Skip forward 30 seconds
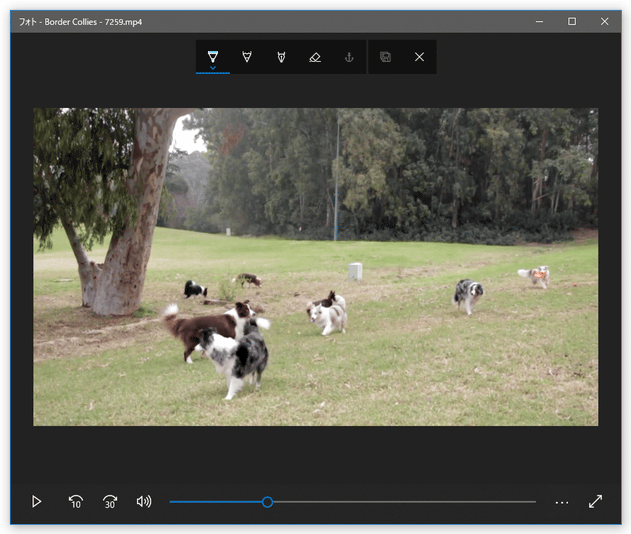This screenshot has width=631, height=534. (110, 501)
